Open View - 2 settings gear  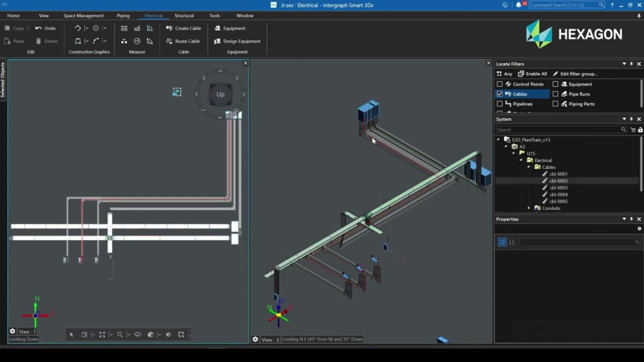coord(255,339)
